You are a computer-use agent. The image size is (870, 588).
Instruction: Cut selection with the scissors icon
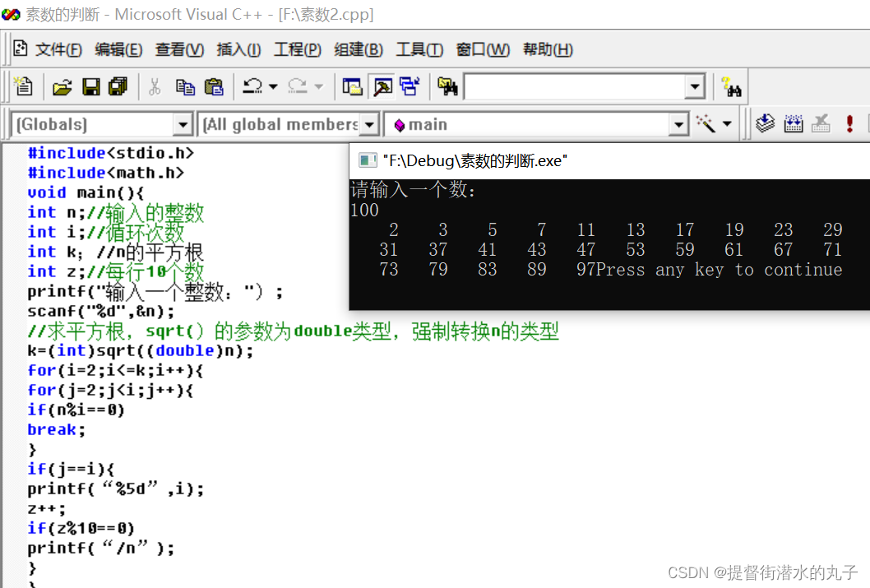[x=155, y=86]
